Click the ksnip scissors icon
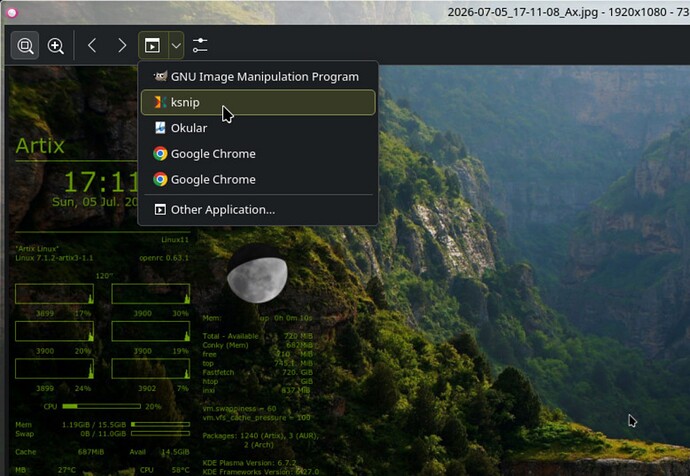The width and height of the screenshot is (690, 476). pyautogui.click(x=160, y=102)
